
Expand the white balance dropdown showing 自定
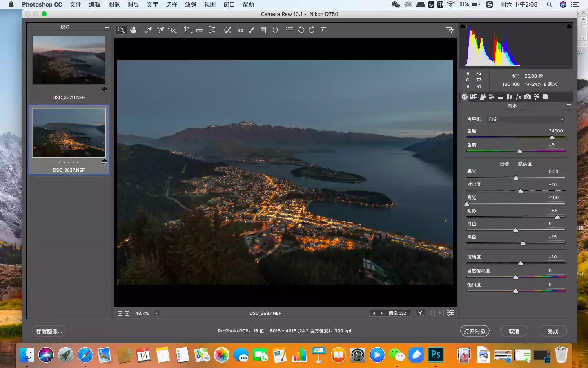click(526, 119)
